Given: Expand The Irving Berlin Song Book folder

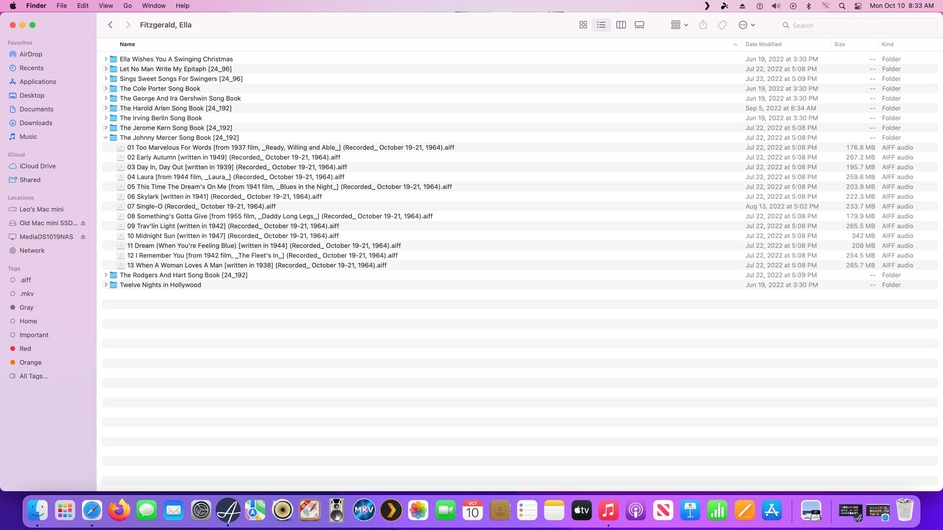Looking at the screenshot, I should 106,118.
